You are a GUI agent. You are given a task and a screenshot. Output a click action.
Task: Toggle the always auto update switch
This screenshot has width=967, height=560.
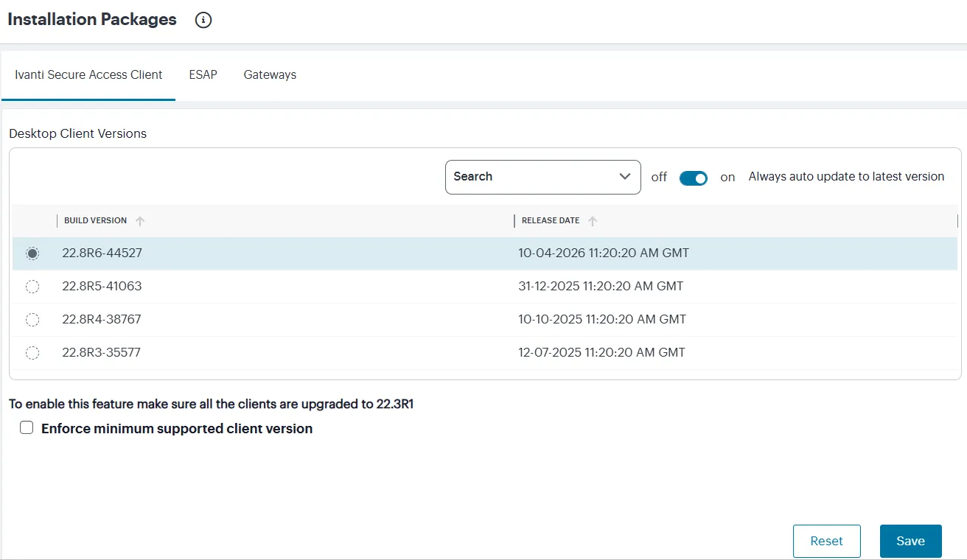pyautogui.click(x=694, y=178)
